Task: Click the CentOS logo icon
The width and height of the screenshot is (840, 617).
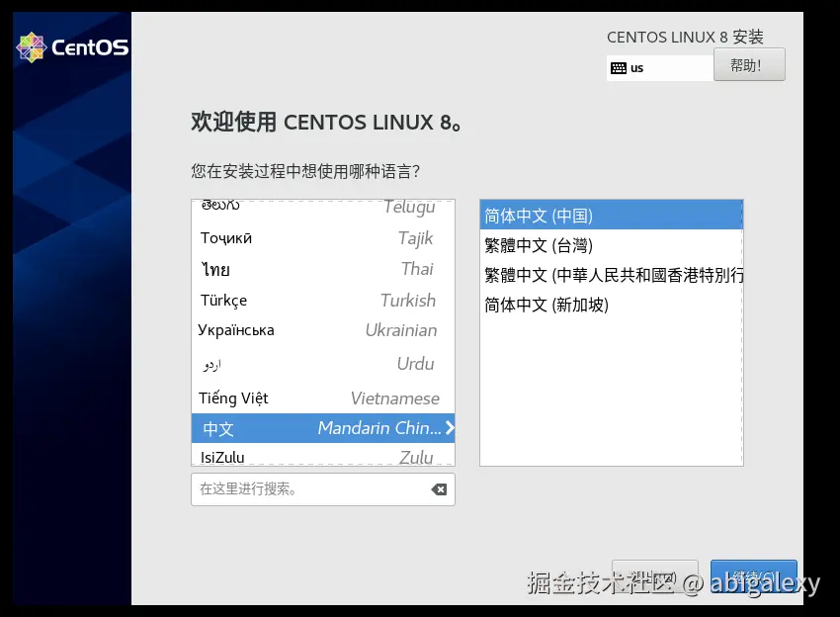Action: (x=32, y=46)
